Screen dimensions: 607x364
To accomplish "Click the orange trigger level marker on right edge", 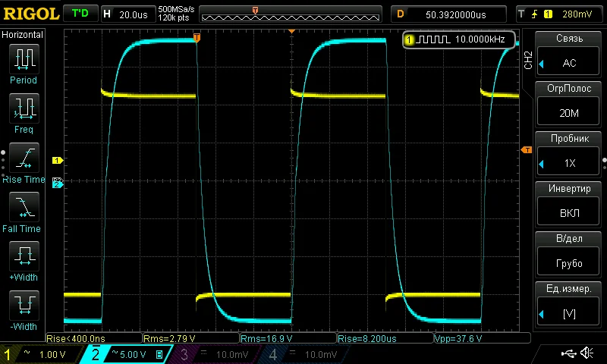I will 527,149.
